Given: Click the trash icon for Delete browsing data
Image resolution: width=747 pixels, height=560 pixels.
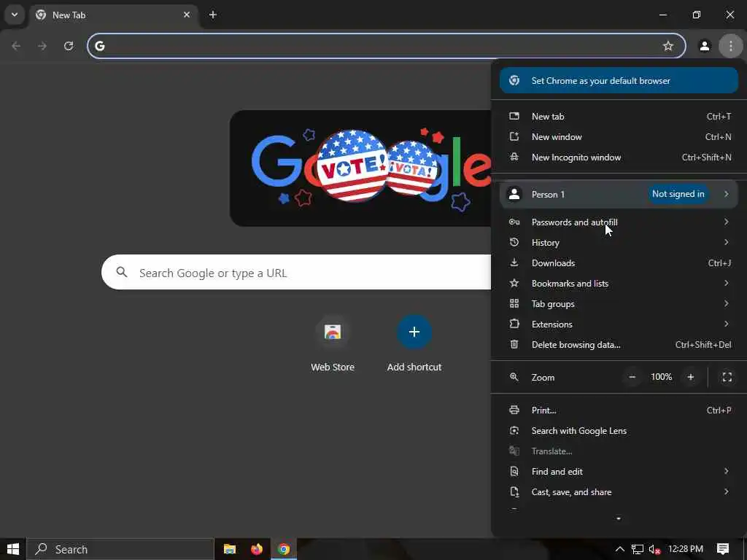Looking at the screenshot, I should [x=514, y=344].
